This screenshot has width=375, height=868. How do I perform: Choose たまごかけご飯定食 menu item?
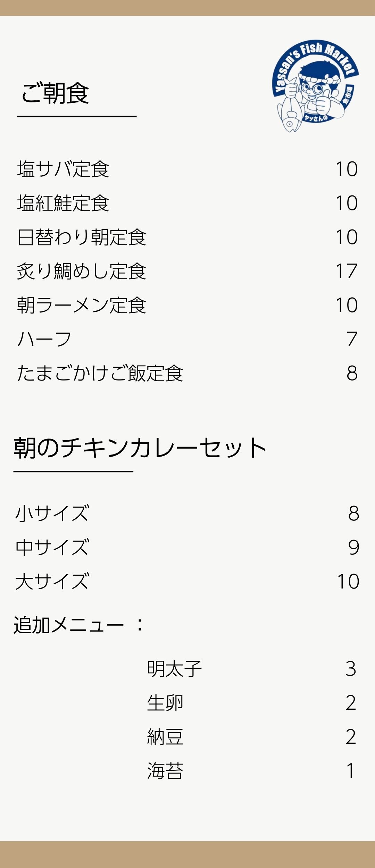point(100,373)
